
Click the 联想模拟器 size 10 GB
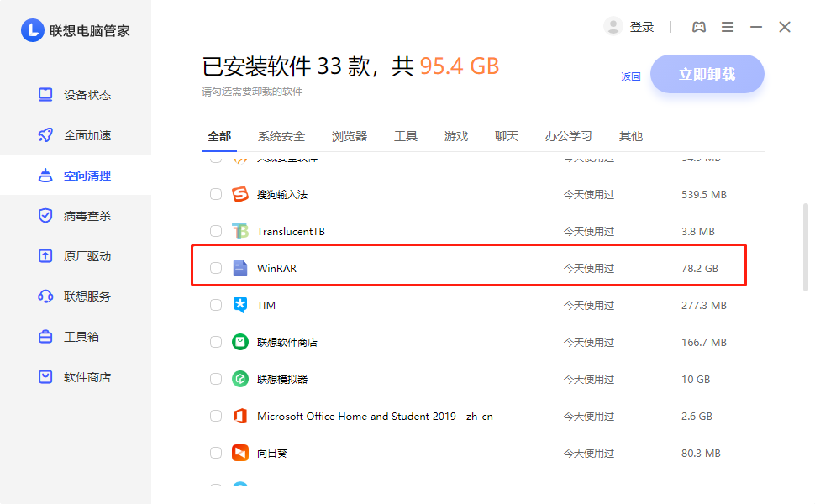[696, 380]
